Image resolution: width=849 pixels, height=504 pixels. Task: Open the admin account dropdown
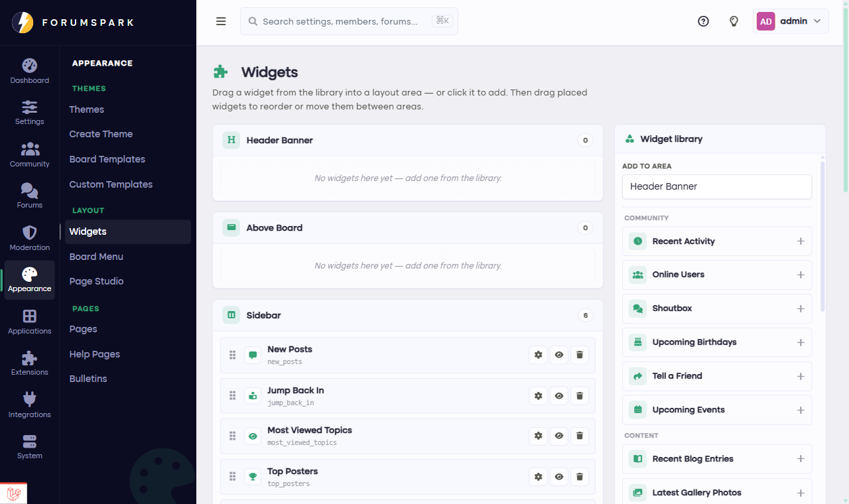tap(791, 21)
